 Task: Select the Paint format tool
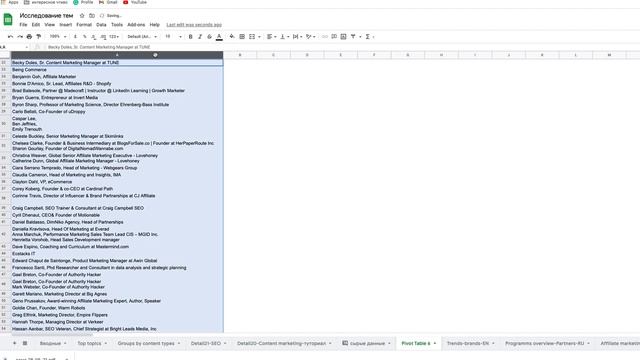tap(38, 37)
